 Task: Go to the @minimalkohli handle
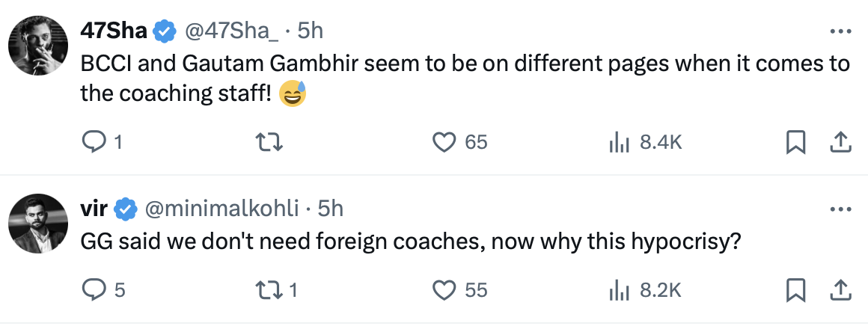click(222, 209)
